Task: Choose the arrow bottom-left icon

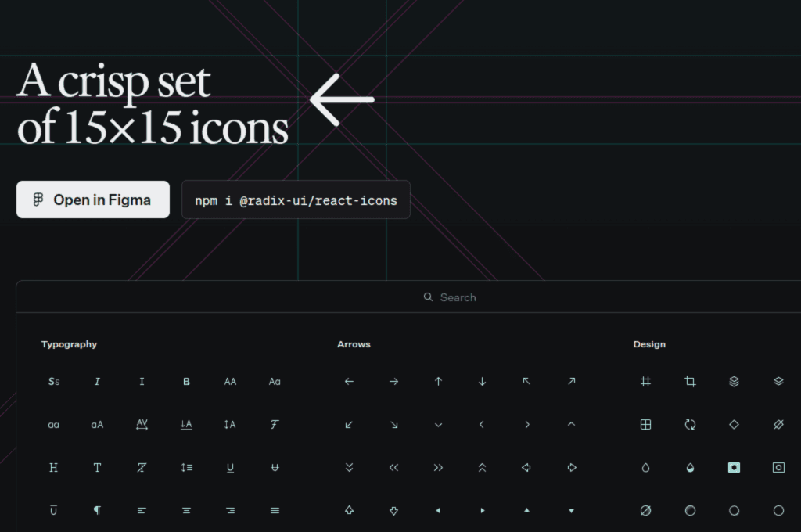Action: [x=349, y=425]
